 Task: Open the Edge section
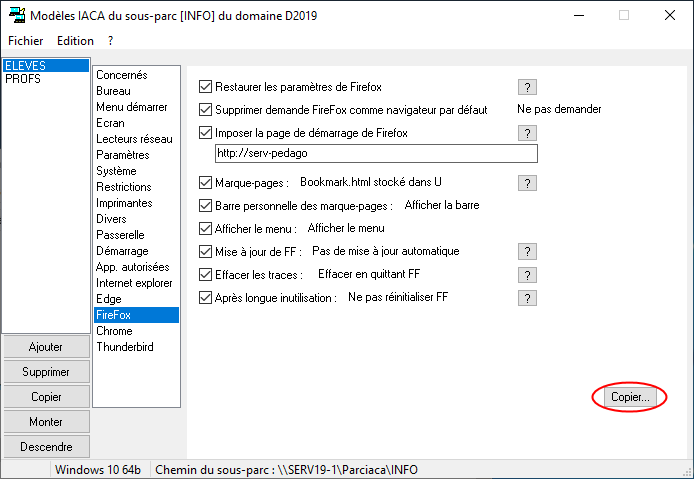(136, 299)
